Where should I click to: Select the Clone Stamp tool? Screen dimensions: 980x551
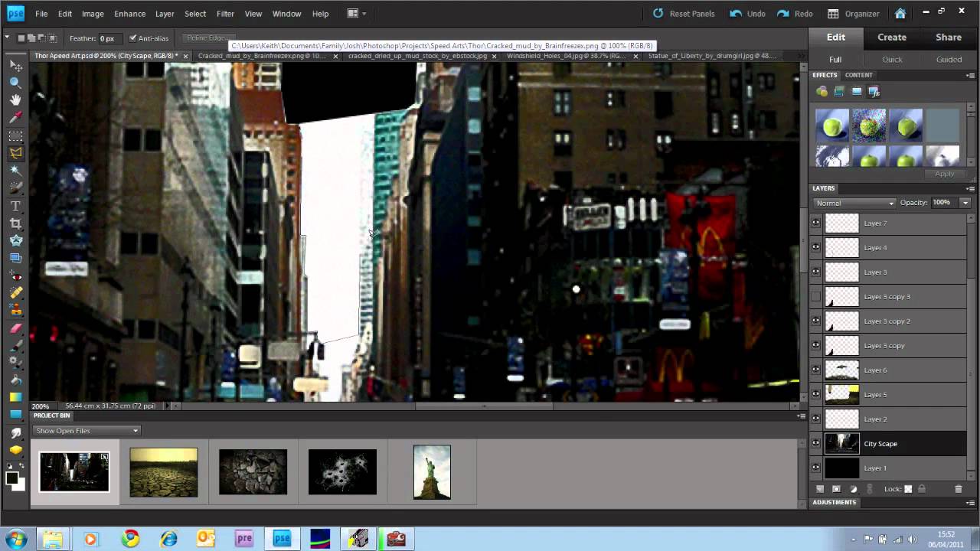(x=15, y=310)
